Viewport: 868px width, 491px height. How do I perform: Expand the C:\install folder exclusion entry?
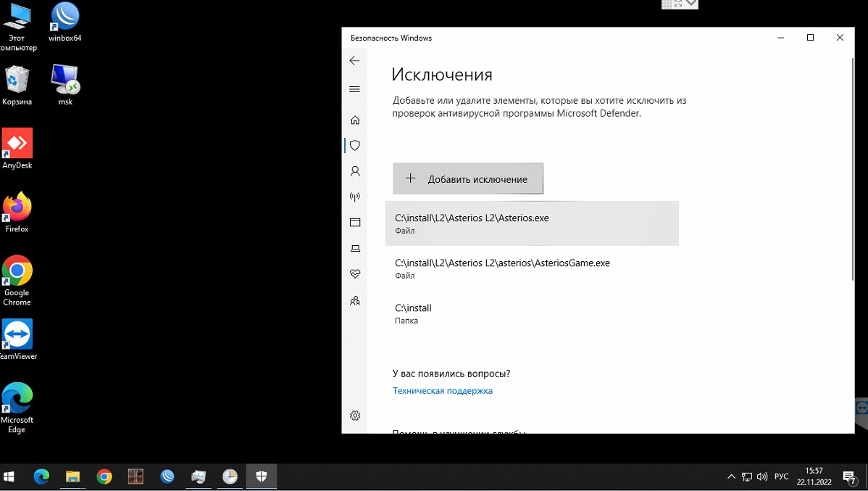tap(532, 313)
